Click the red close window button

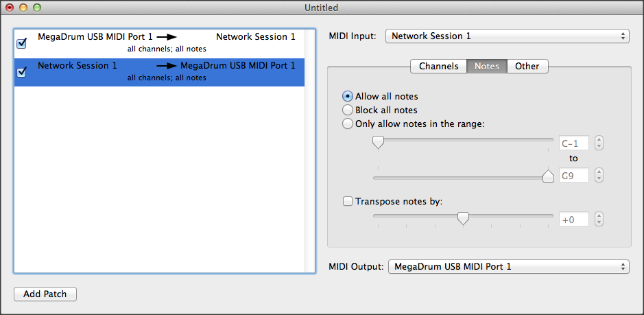point(10,8)
